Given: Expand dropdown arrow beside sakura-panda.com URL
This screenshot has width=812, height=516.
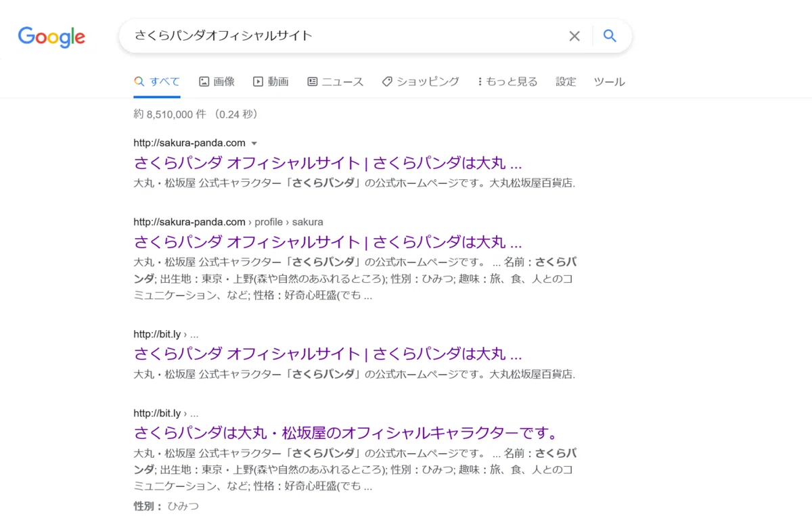Looking at the screenshot, I should tap(254, 143).
